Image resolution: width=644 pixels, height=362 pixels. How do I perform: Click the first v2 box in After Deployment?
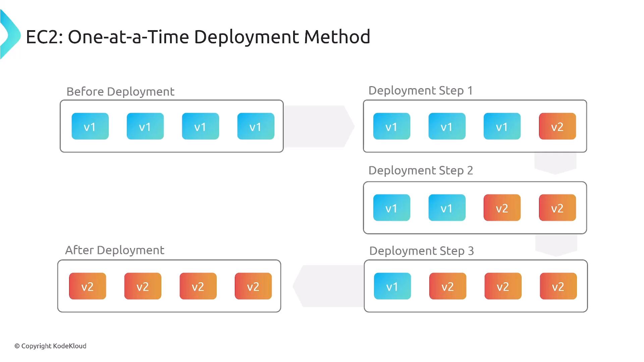88,286
